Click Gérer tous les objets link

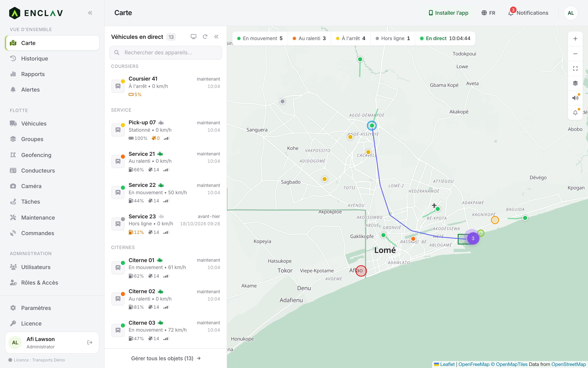tap(166, 358)
